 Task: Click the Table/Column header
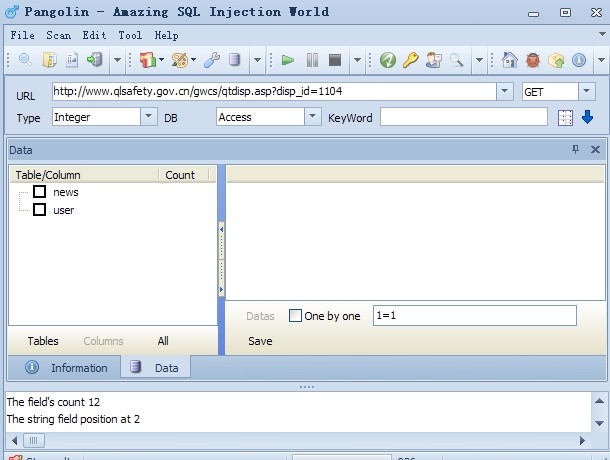[84, 175]
